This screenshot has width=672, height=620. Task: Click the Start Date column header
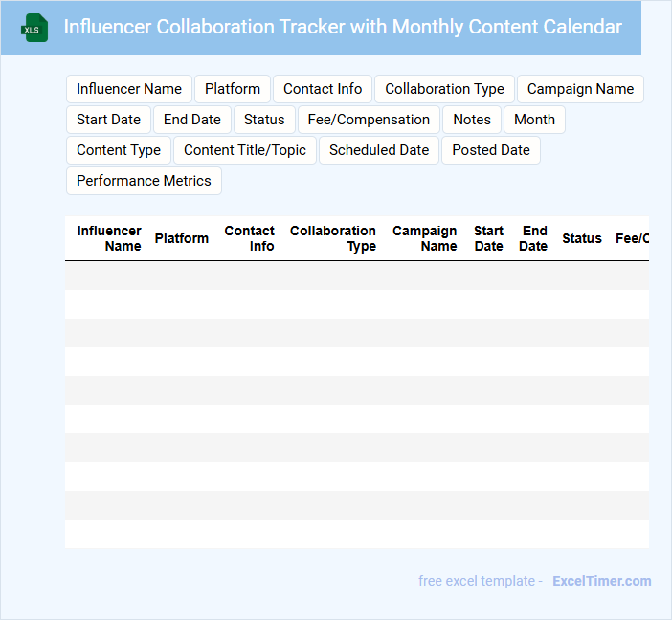coord(488,238)
